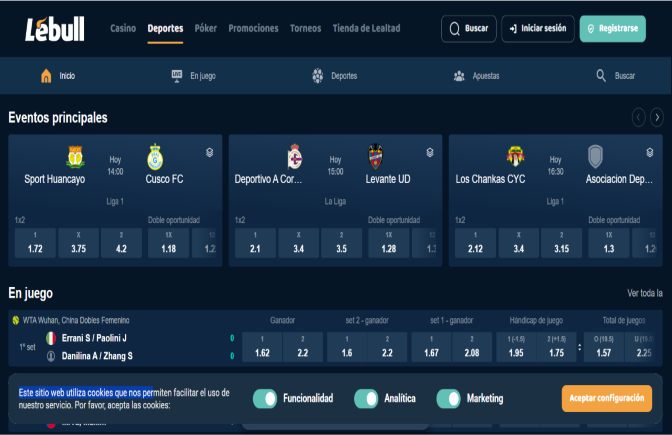Click the top Buscar search button
The image size is (672, 435).
[x=468, y=29]
